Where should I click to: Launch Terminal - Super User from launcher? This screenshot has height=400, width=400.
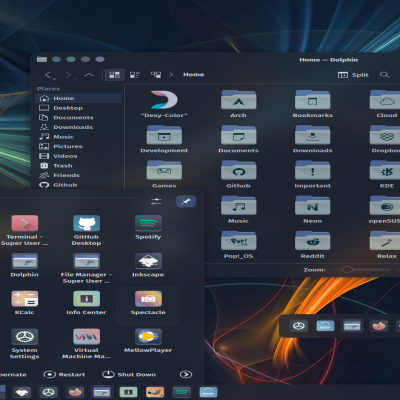pyautogui.click(x=25, y=230)
